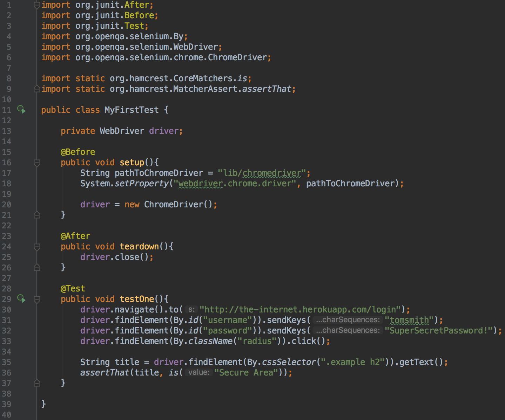
Task: Click the fold end marker closing teardown()
Action: [x=37, y=268]
